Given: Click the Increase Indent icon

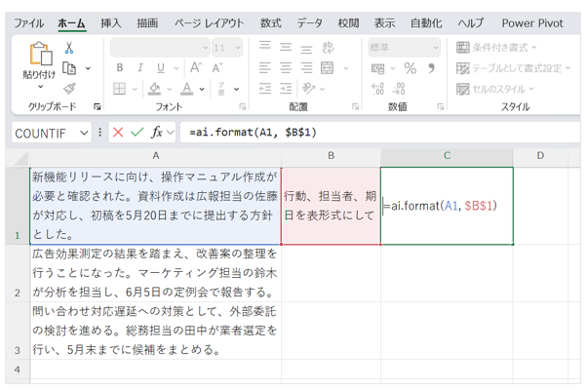Looking at the screenshot, I should coord(286,89).
